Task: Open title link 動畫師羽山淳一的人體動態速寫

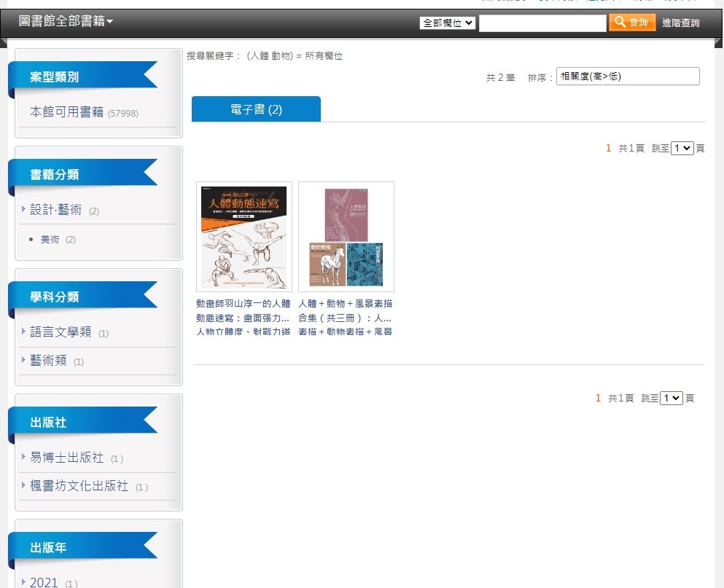Action: click(244, 310)
